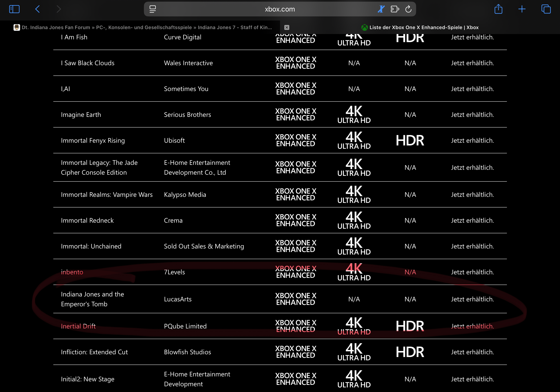Reload the xbox.com page
The image size is (560, 392).
tap(408, 9)
